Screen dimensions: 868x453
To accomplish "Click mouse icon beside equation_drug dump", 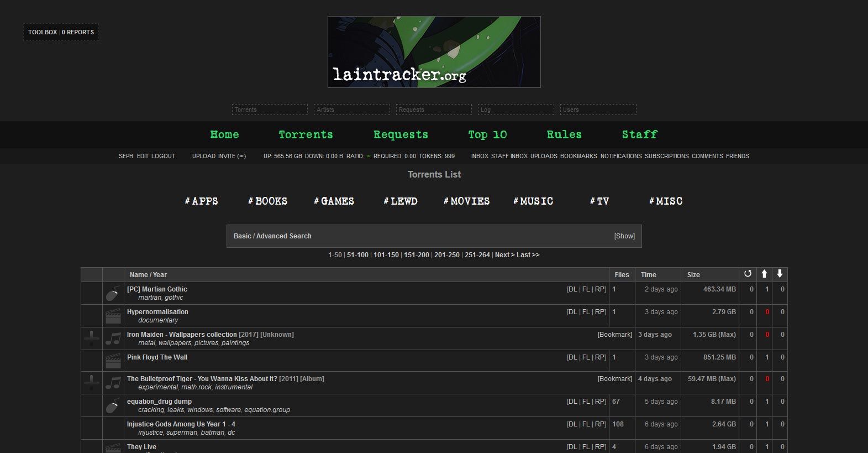I will [113, 406].
